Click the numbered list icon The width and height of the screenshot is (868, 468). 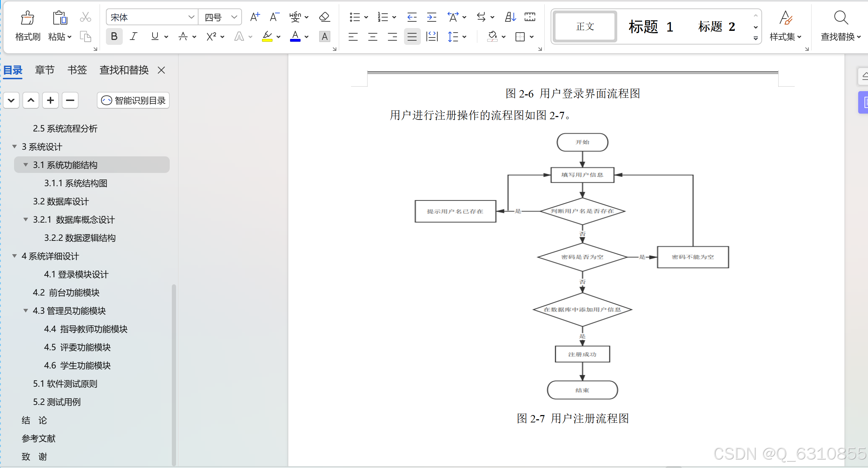383,17
